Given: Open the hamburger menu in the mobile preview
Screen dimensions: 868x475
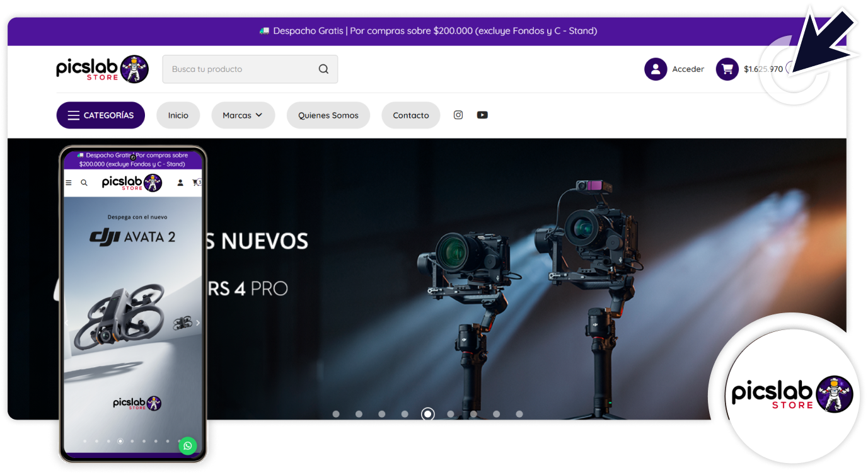Looking at the screenshot, I should tap(69, 183).
